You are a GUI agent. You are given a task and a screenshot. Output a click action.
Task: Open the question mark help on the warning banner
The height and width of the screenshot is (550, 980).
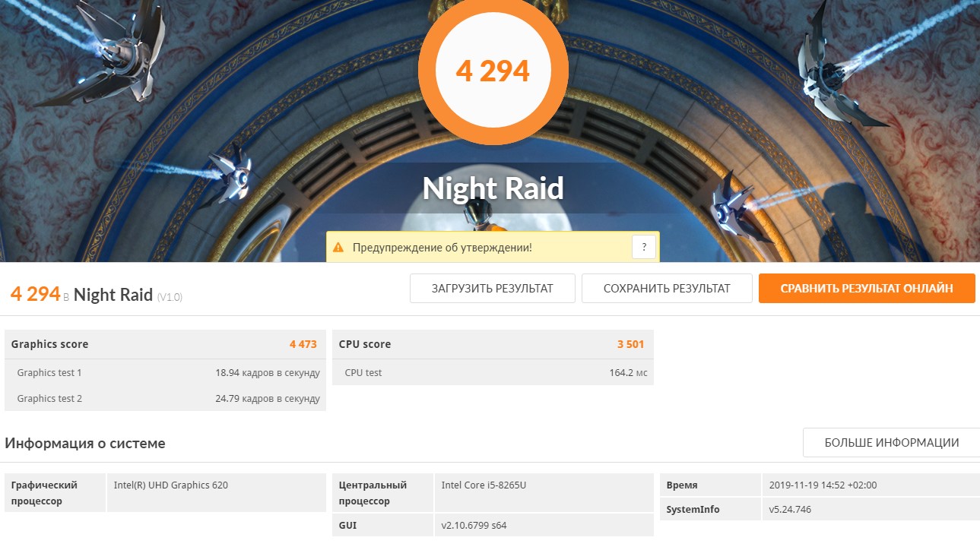point(643,248)
